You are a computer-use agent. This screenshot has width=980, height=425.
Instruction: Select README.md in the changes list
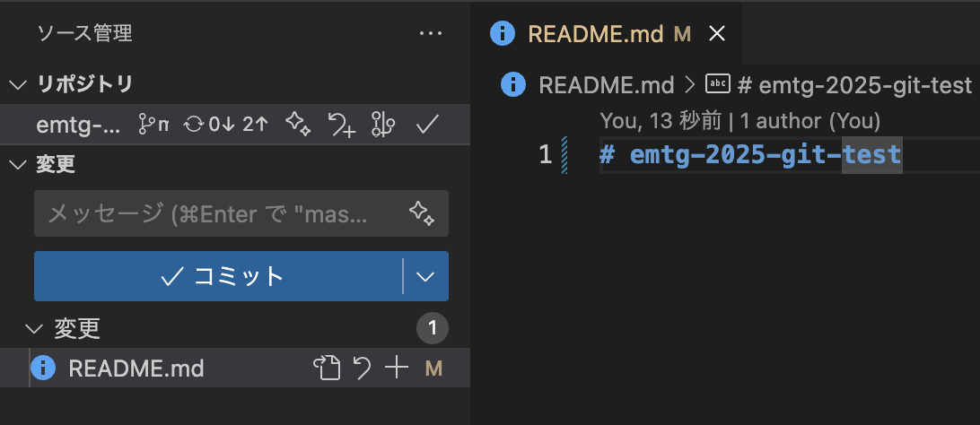pyautogui.click(x=136, y=369)
